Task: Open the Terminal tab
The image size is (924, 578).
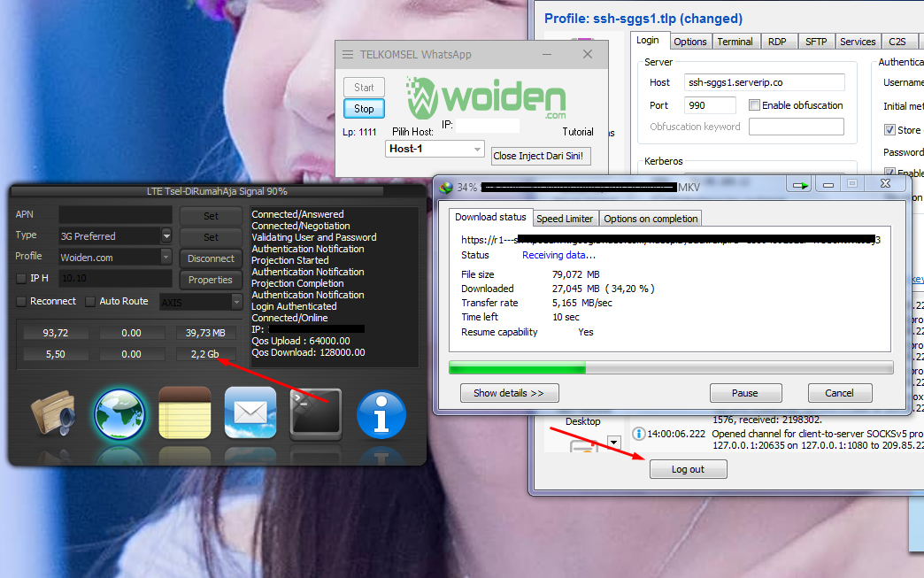Action: (735, 42)
